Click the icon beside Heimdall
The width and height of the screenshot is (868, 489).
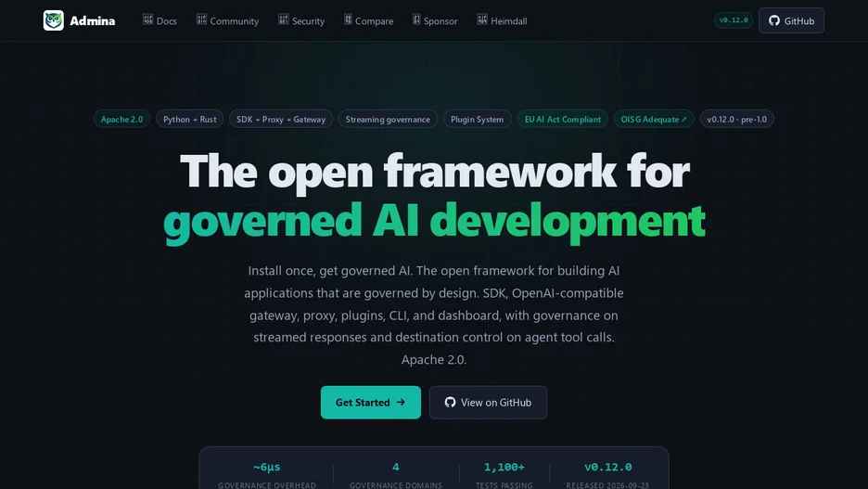click(482, 19)
